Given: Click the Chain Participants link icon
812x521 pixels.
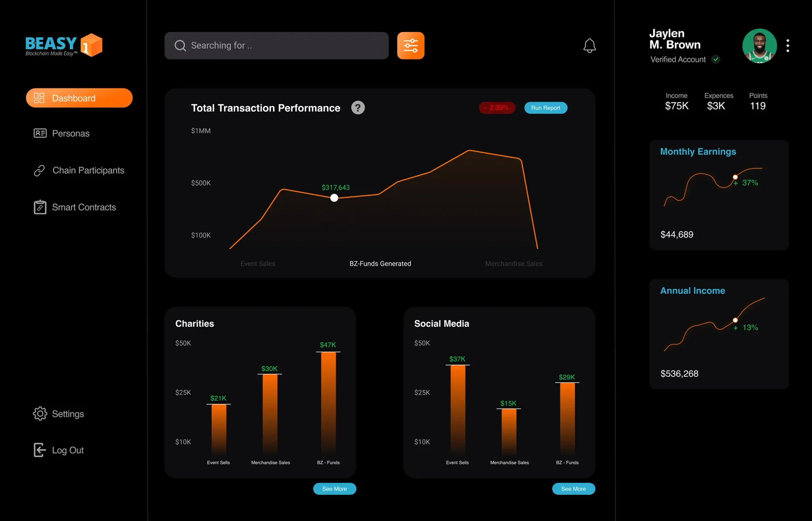Looking at the screenshot, I should [39, 170].
